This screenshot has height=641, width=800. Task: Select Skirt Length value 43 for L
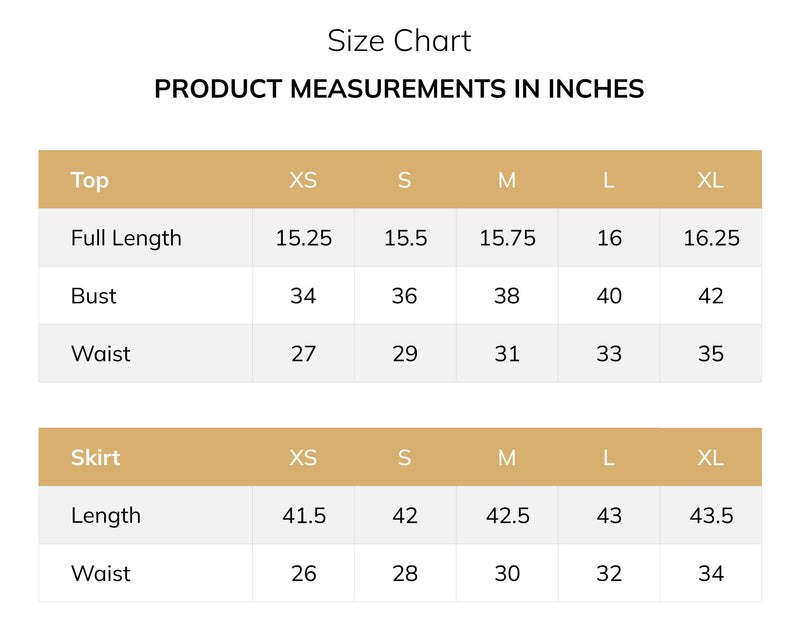pos(609,515)
